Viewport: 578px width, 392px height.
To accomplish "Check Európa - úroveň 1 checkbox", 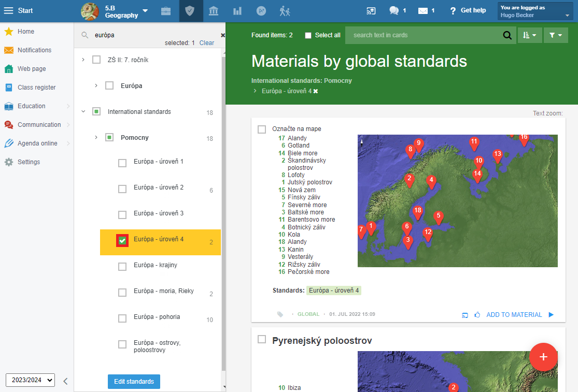I will (x=122, y=163).
